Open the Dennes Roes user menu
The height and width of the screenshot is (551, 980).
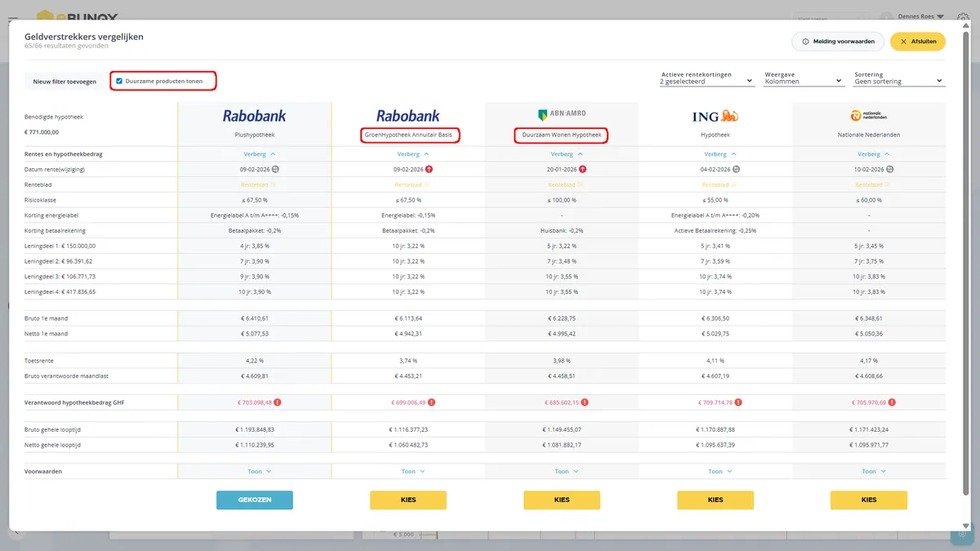pos(920,16)
